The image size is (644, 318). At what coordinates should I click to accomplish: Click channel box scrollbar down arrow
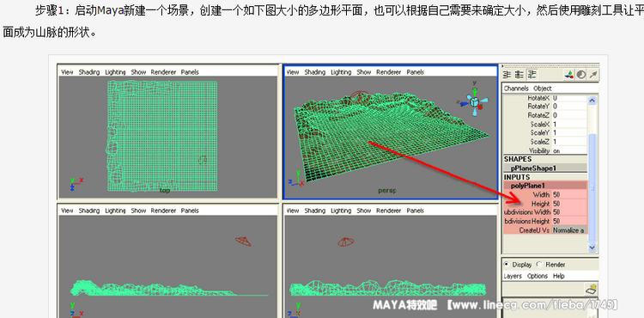(592, 248)
